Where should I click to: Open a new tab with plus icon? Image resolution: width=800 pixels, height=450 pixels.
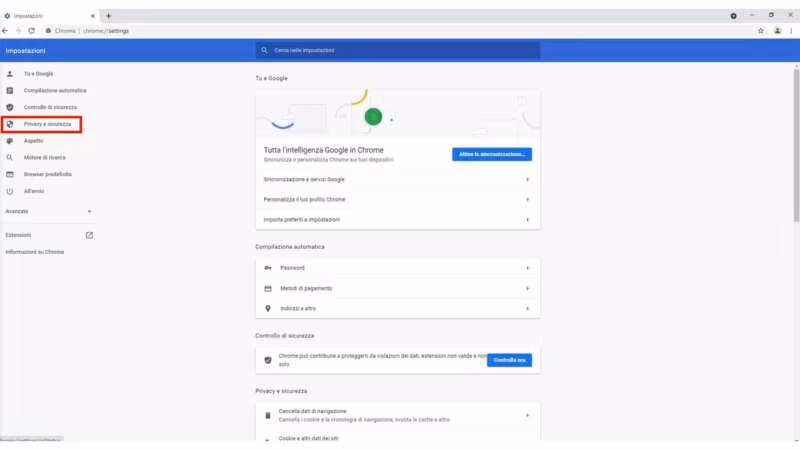pyautogui.click(x=108, y=16)
